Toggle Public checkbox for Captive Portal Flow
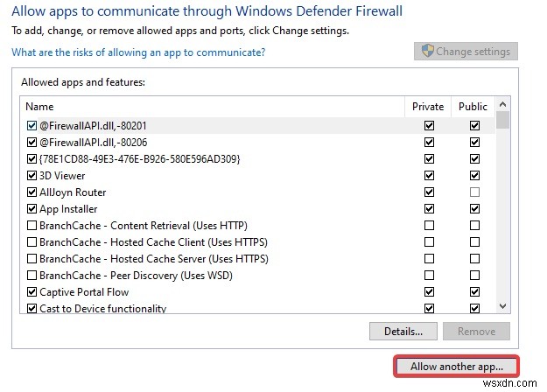Screen dimensions: 547x392 (x=474, y=292)
